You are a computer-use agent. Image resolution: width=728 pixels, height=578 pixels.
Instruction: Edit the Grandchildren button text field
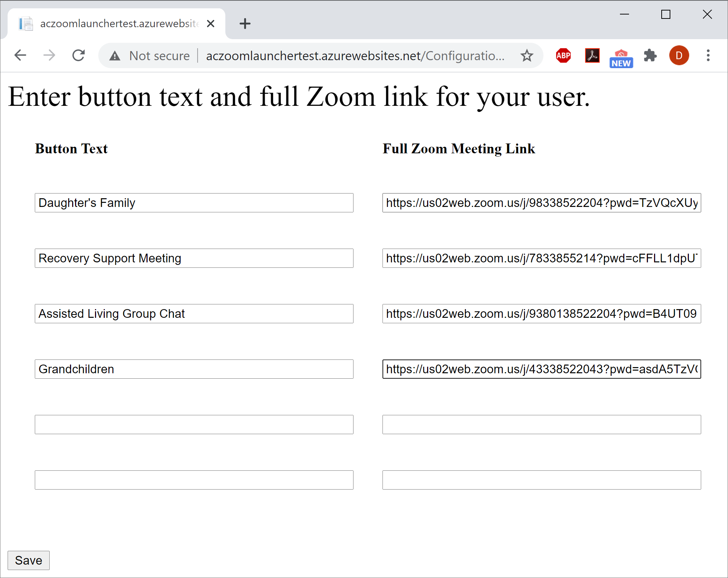[194, 369]
